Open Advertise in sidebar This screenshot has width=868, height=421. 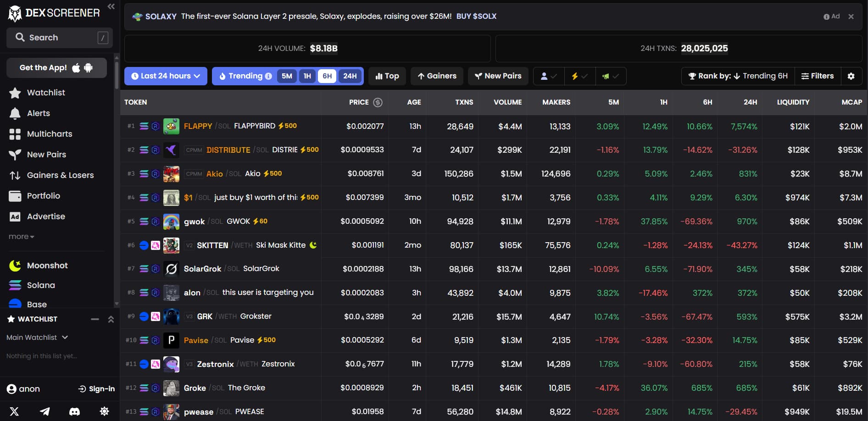pyautogui.click(x=37, y=216)
